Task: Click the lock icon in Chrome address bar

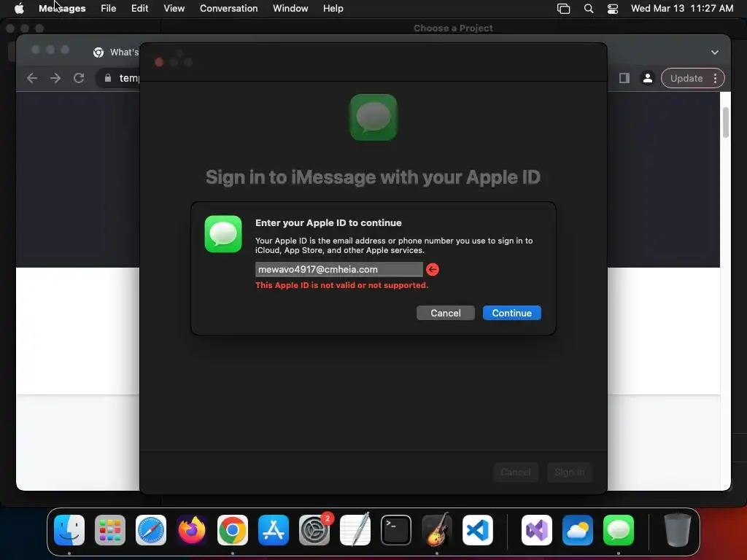Action: 108,78
